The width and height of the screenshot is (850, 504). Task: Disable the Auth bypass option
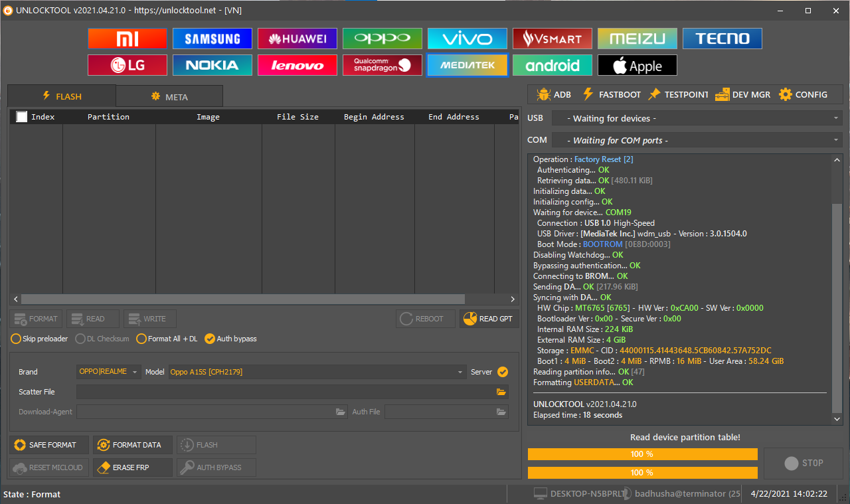pyautogui.click(x=230, y=339)
